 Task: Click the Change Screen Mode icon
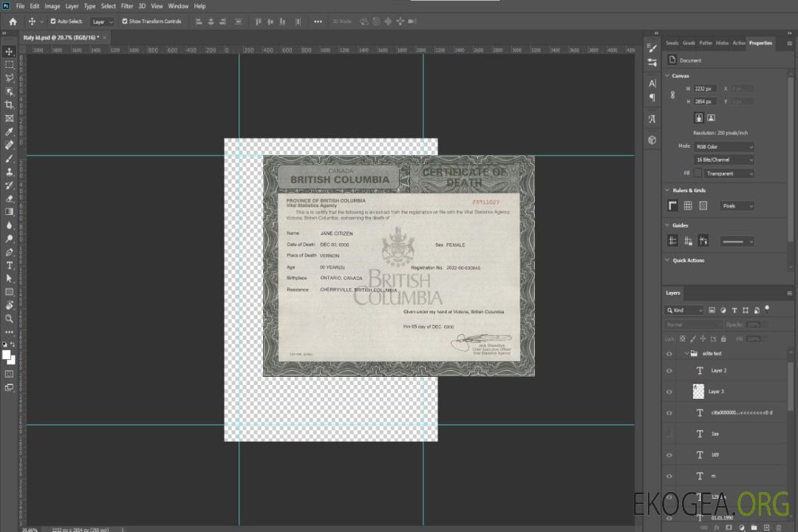tap(9, 387)
